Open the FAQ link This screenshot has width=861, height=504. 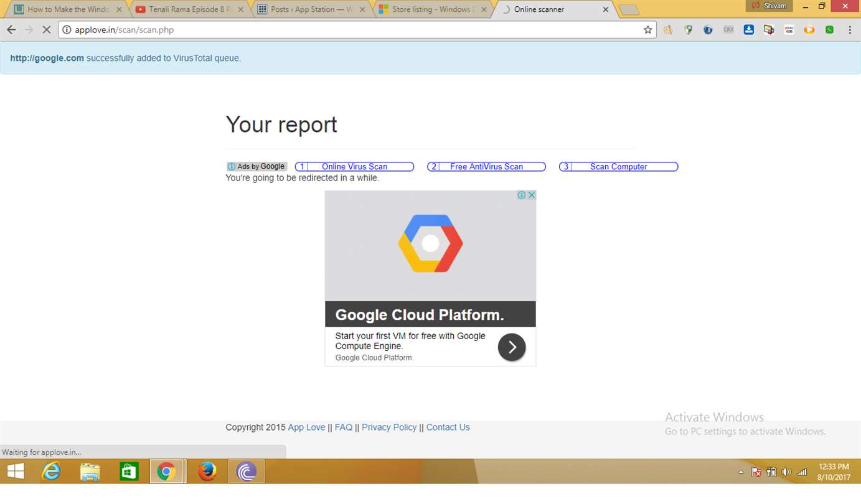coord(344,427)
